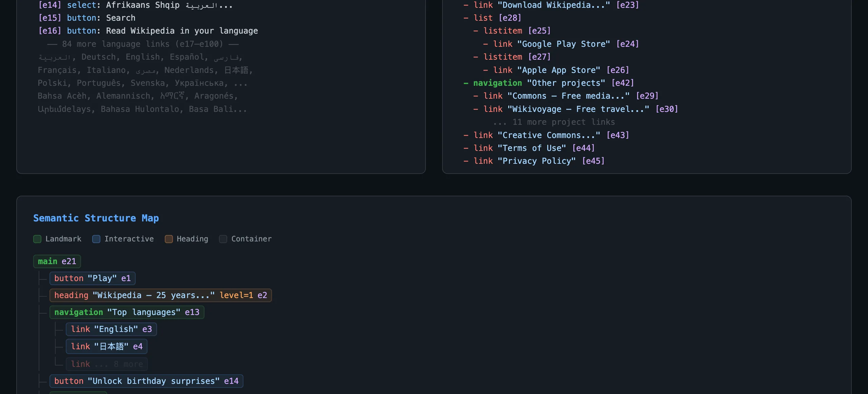The height and width of the screenshot is (394, 868).
Task: Expand the '11 more project links' entry
Action: [564, 122]
